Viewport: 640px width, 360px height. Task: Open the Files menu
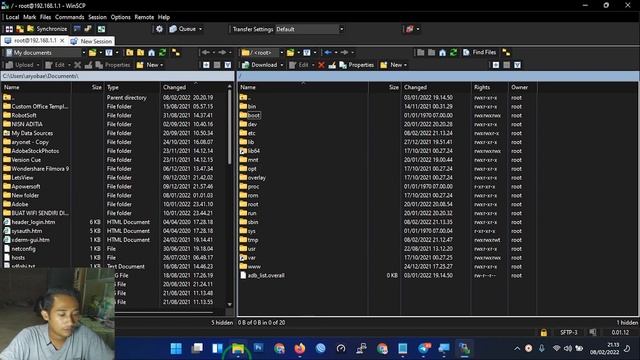click(45, 17)
